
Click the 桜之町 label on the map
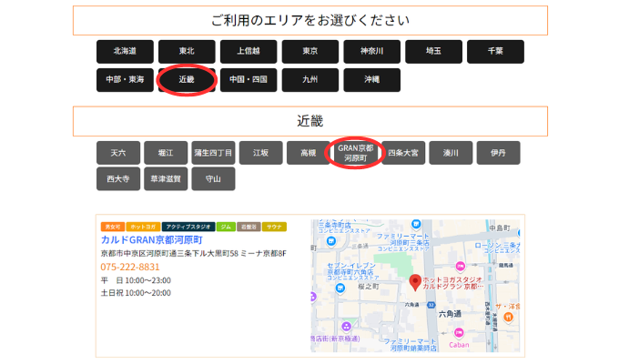tap(368, 287)
